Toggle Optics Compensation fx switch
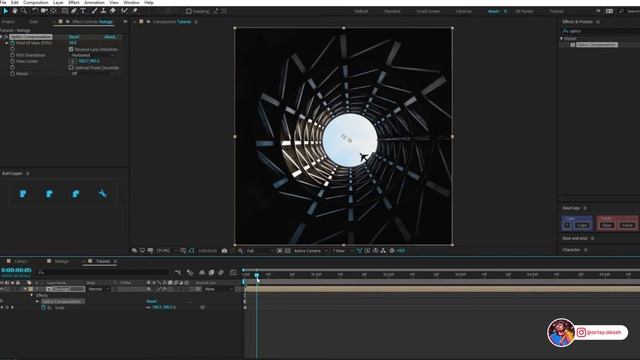Viewport: 640px width, 360px height. (x=6, y=37)
